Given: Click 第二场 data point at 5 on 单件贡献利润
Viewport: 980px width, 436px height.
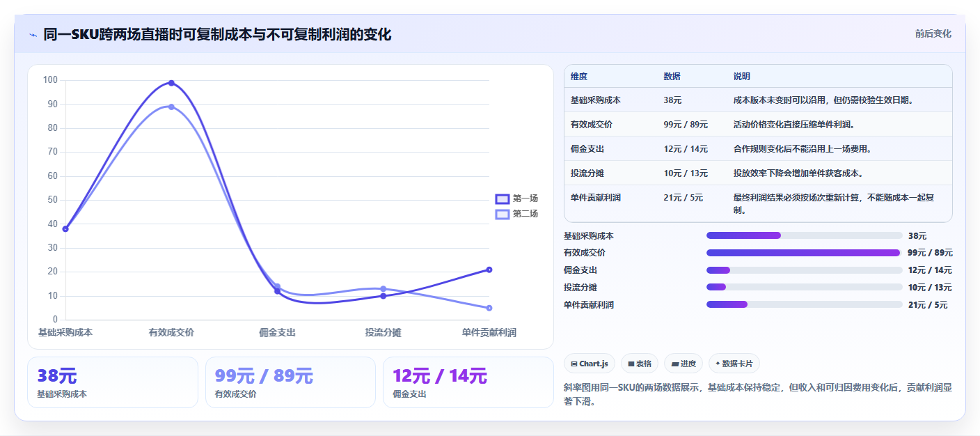Looking at the screenshot, I should 489,308.
